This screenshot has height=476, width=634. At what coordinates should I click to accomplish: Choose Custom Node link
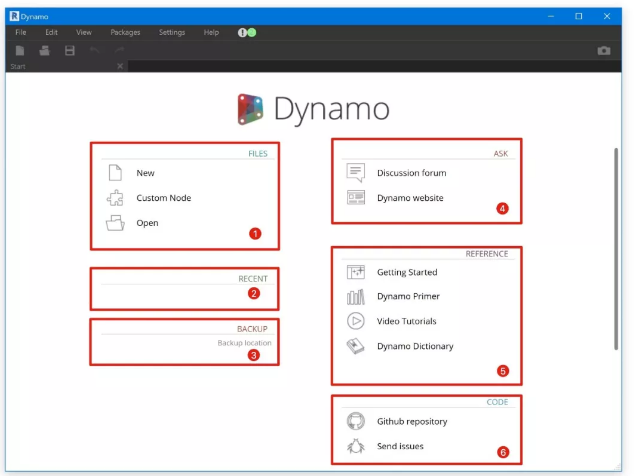164,198
